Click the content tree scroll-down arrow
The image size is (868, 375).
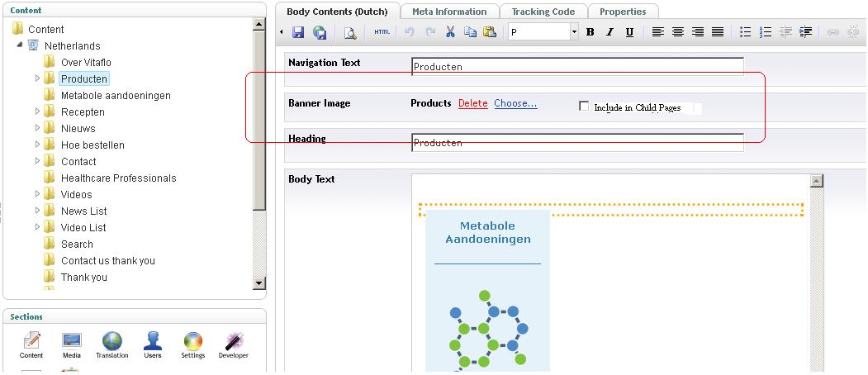(x=259, y=283)
